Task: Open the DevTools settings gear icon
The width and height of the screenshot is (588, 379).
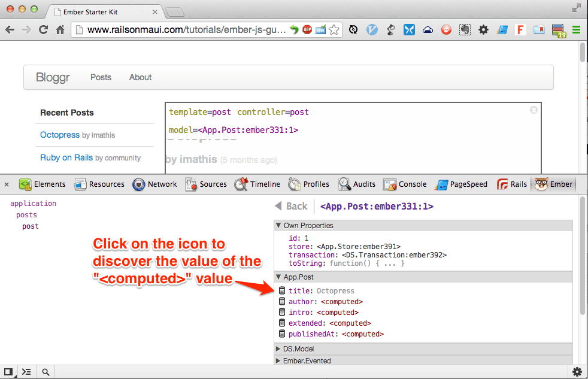Action: [577, 372]
